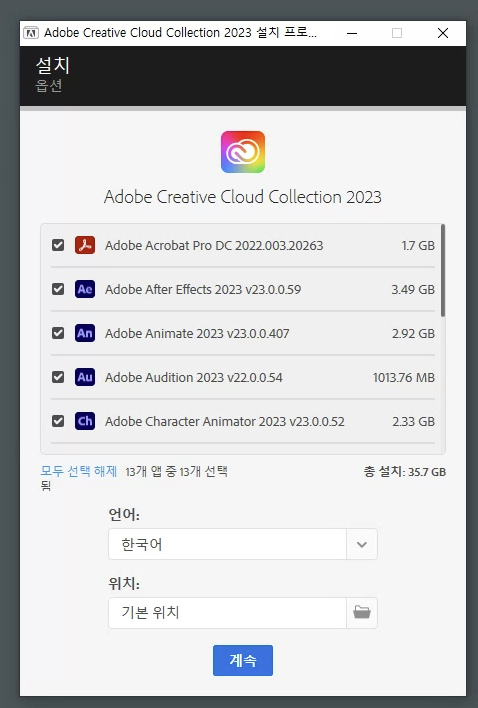Click the 모두 선택 해제 link
This screenshot has height=708, width=478.
pyautogui.click(x=79, y=471)
